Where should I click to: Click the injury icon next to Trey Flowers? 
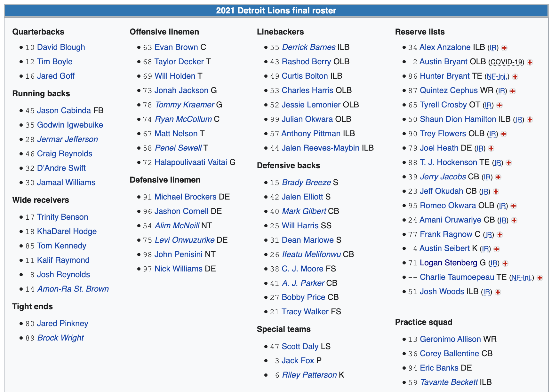pyautogui.click(x=504, y=134)
